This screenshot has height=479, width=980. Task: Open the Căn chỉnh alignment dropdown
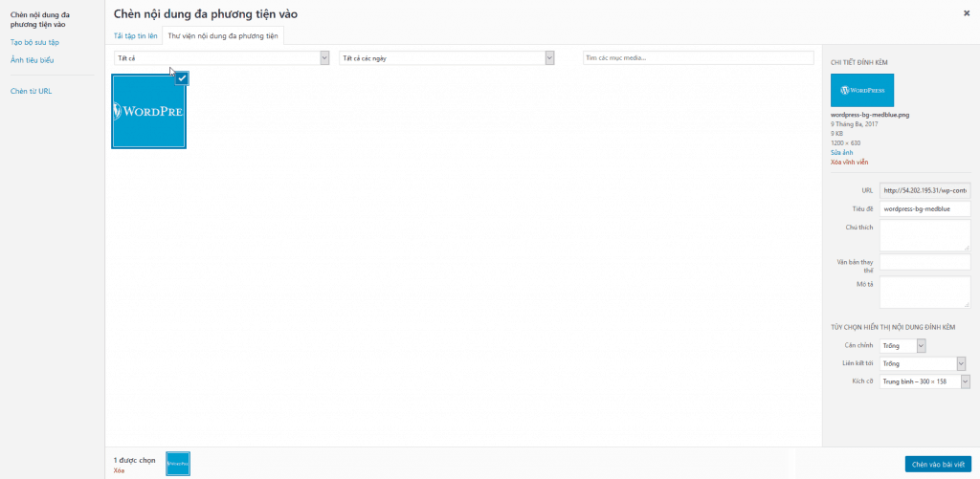[902, 346]
